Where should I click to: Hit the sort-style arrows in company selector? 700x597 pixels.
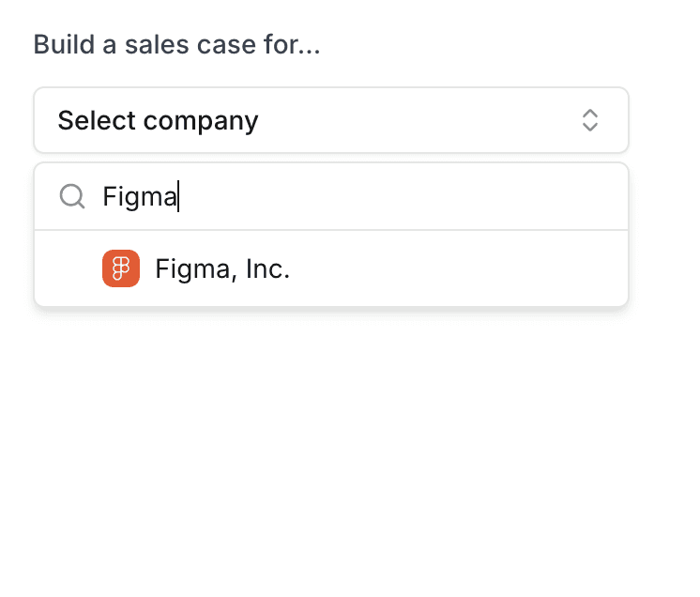589,120
